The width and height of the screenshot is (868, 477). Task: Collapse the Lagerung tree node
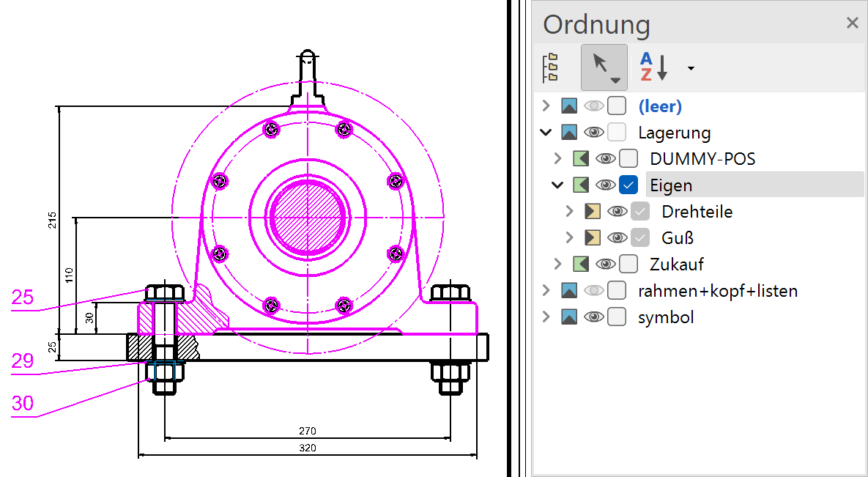[x=545, y=133]
